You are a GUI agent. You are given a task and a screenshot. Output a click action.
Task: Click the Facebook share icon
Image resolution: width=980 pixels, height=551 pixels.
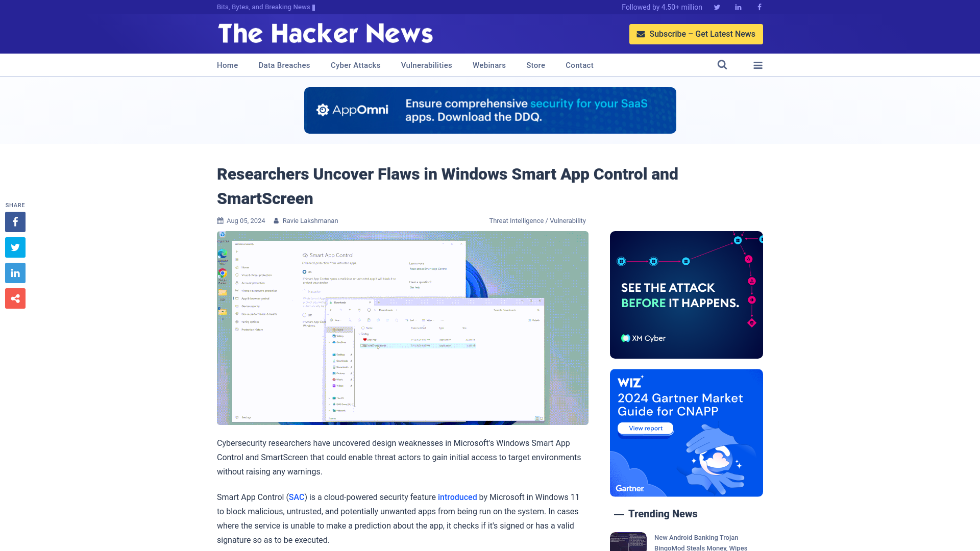pos(15,222)
